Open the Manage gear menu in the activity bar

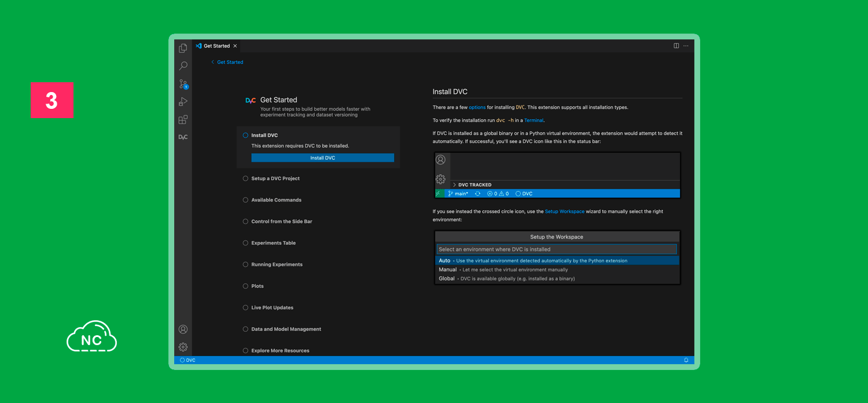[183, 347]
